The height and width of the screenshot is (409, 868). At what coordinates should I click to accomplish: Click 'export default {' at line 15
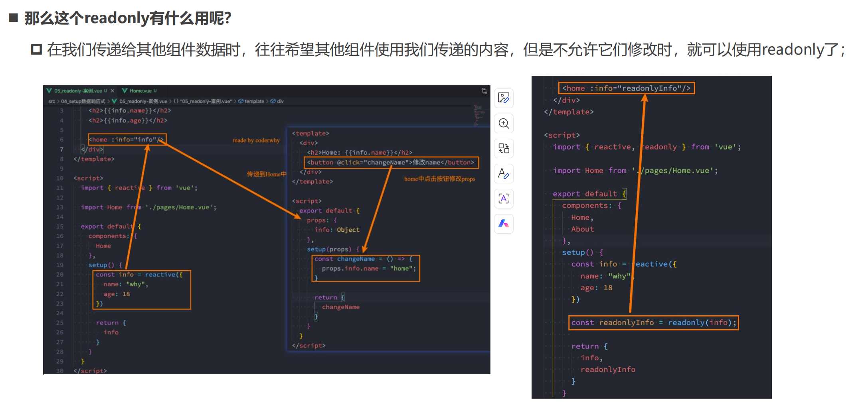pos(111,226)
